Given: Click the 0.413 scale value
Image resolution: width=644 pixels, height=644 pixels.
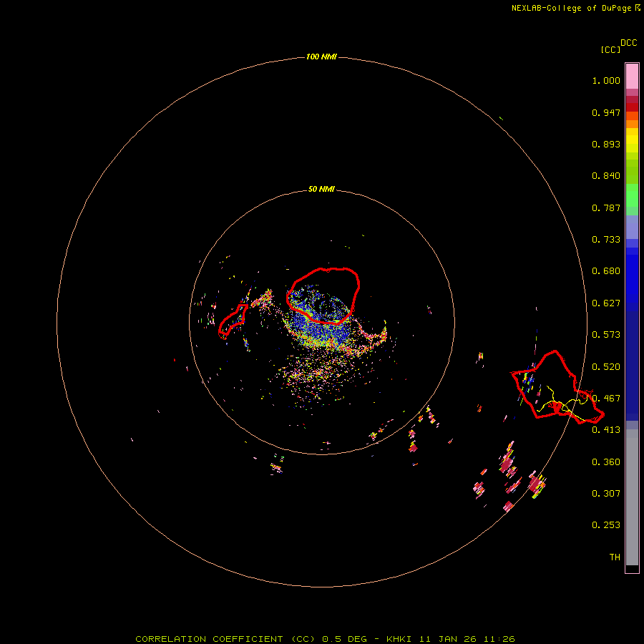Looking at the screenshot, I should pyautogui.click(x=606, y=430).
